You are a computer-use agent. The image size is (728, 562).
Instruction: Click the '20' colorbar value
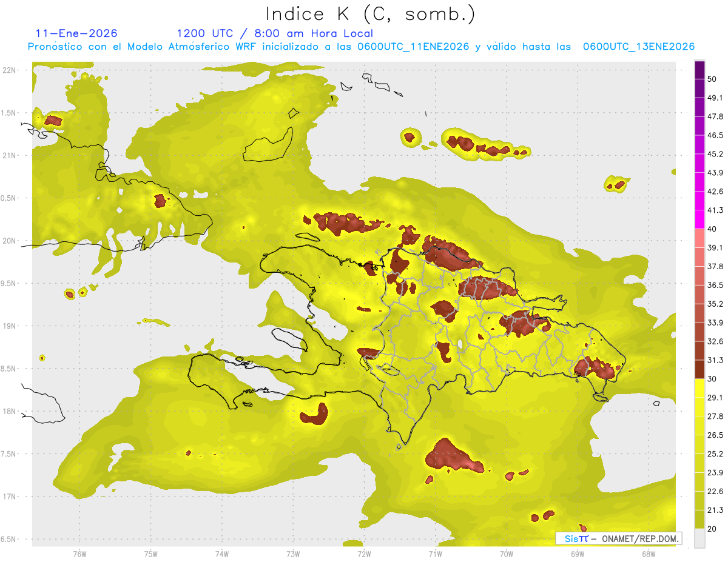click(x=712, y=529)
